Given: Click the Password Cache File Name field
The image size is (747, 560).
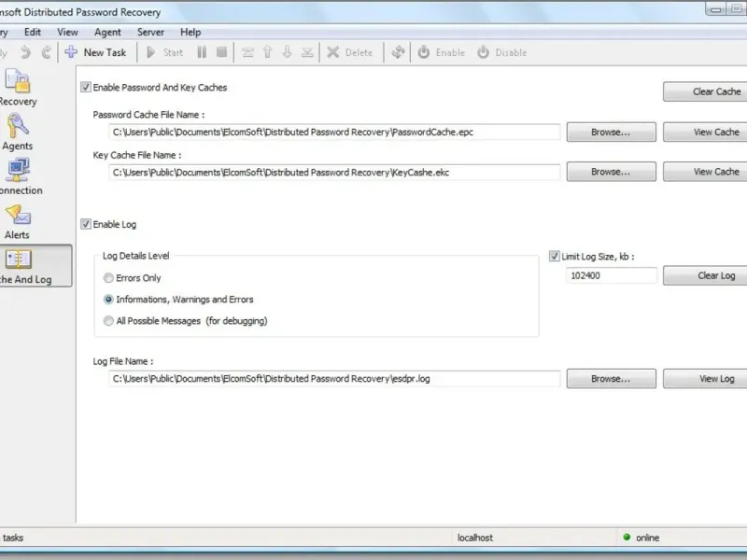Looking at the screenshot, I should (334, 132).
